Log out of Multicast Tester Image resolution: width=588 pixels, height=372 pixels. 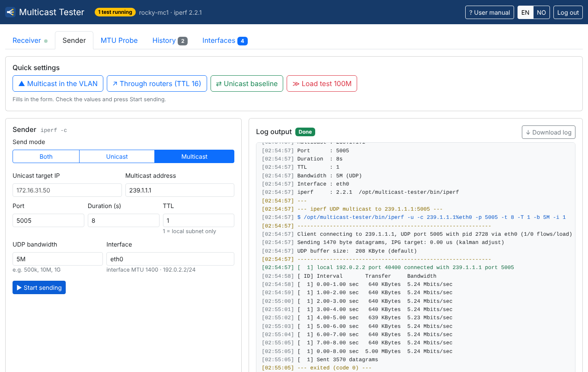pyautogui.click(x=568, y=13)
